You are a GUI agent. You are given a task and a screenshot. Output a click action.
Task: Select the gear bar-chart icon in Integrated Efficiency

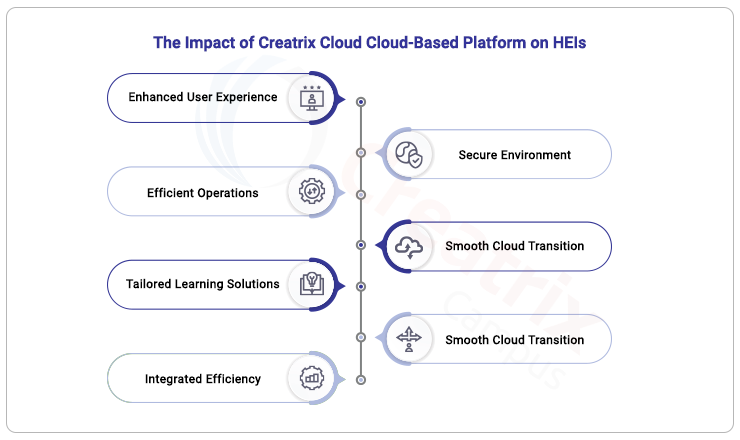[311, 378]
